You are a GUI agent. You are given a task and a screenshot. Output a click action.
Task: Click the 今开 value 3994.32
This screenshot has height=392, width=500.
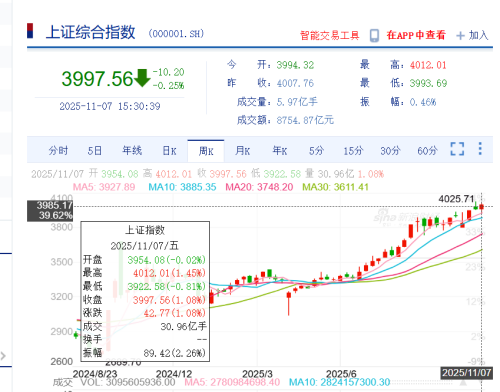(295, 65)
